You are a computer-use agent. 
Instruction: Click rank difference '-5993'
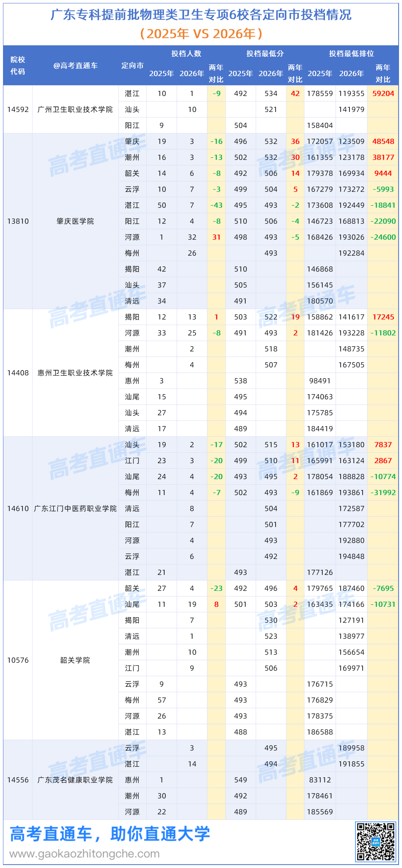[x=383, y=189]
